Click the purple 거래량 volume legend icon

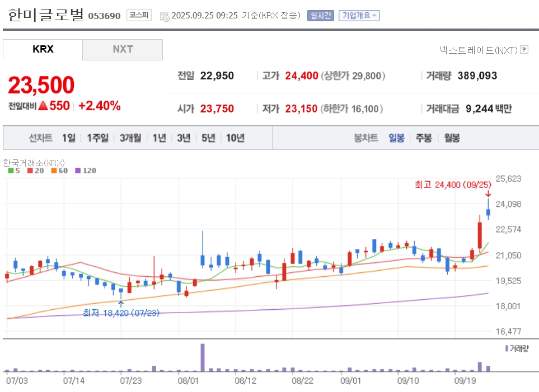507,348
